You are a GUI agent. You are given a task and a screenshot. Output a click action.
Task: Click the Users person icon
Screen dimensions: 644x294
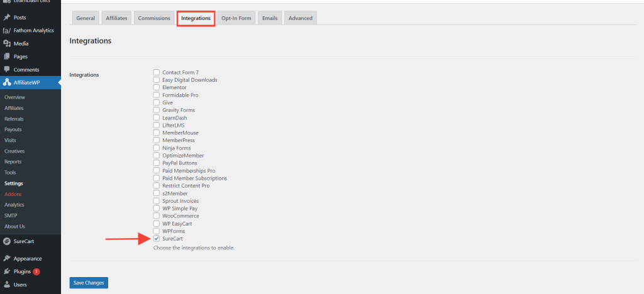6,285
